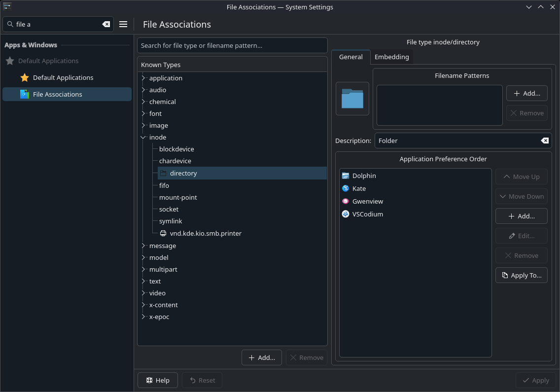Select vnd.kde.kio.smb.printer tree entry
The image size is (560, 392).
tap(205, 233)
